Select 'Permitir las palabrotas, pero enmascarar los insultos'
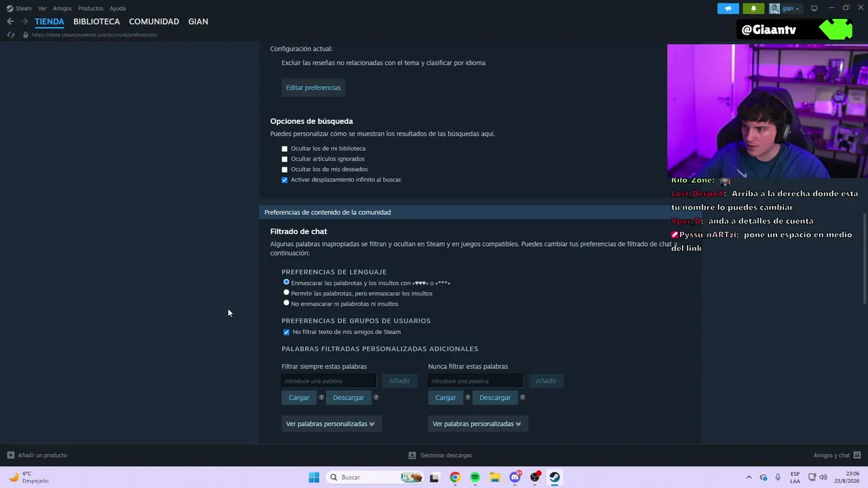 [x=286, y=293]
